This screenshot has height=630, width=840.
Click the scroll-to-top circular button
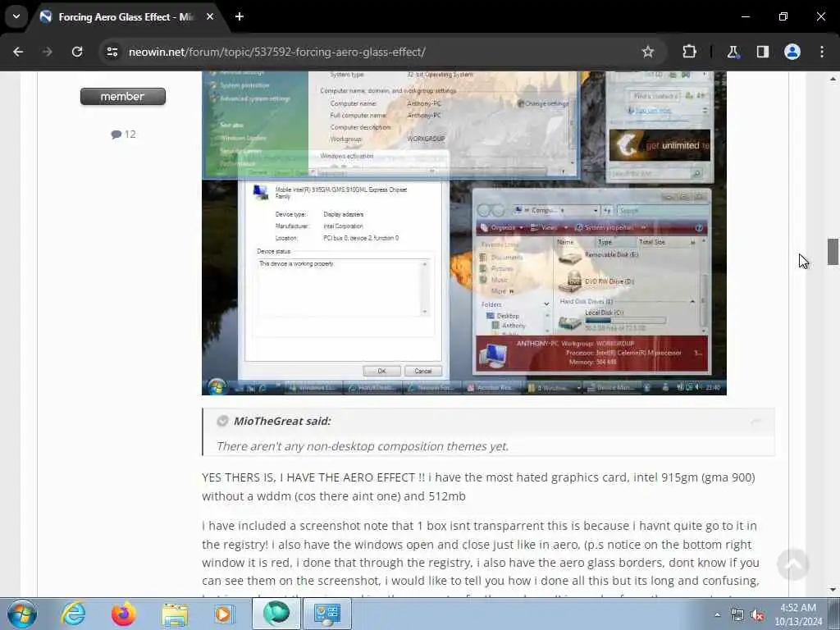[793, 564]
